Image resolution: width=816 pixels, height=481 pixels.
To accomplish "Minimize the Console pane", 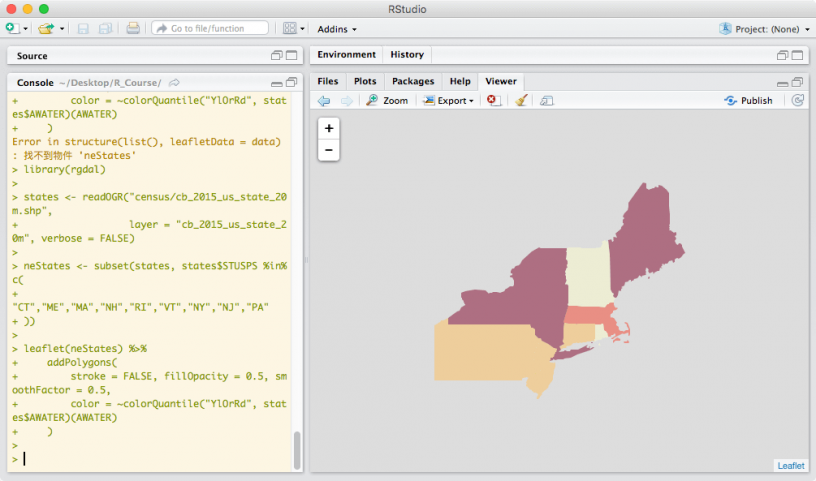I will point(277,82).
